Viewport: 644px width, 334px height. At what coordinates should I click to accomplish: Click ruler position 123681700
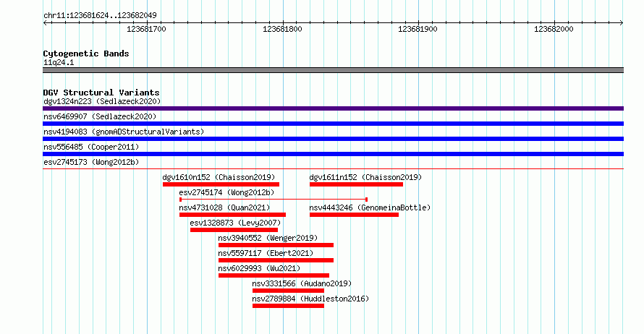pyautogui.click(x=147, y=29)
